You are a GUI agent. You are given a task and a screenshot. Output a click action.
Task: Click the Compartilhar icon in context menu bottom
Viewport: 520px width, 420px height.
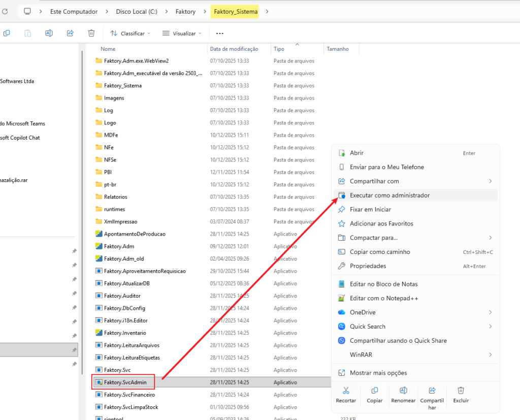pyautogui.click(x=432, y=391)
